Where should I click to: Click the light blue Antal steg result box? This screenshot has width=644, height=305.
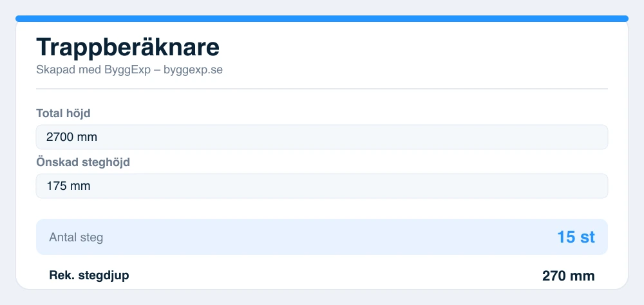pos(321,237)
